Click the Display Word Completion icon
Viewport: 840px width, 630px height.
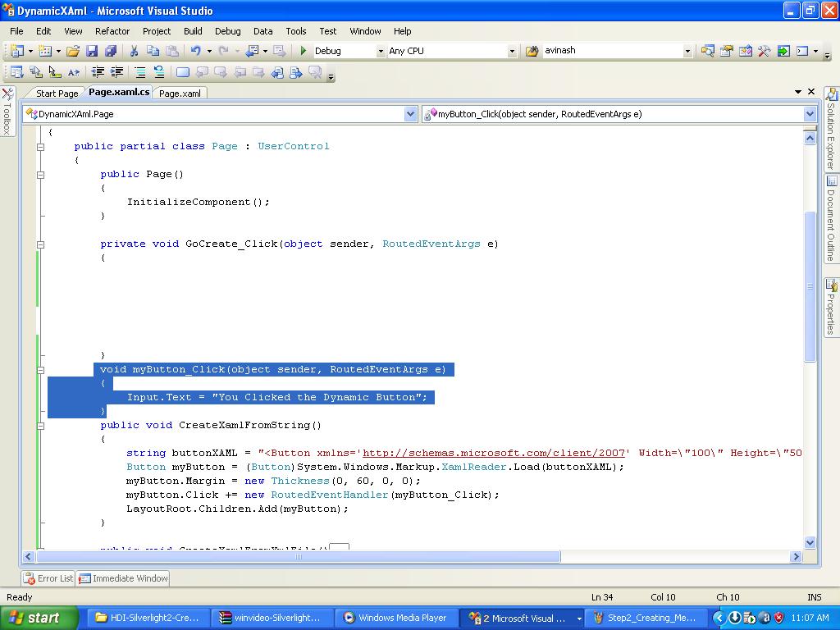coord(73,72)
